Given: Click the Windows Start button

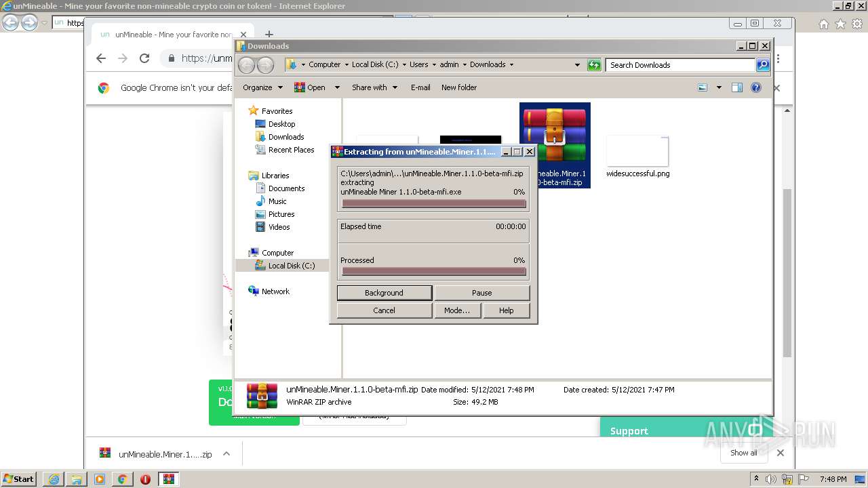Looking at the screenshot, I should point(19,479).
